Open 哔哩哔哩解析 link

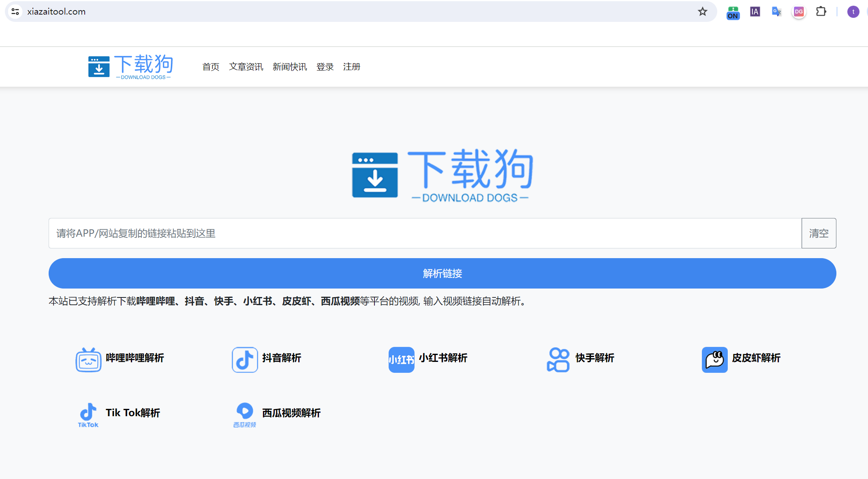pos(135,358)
